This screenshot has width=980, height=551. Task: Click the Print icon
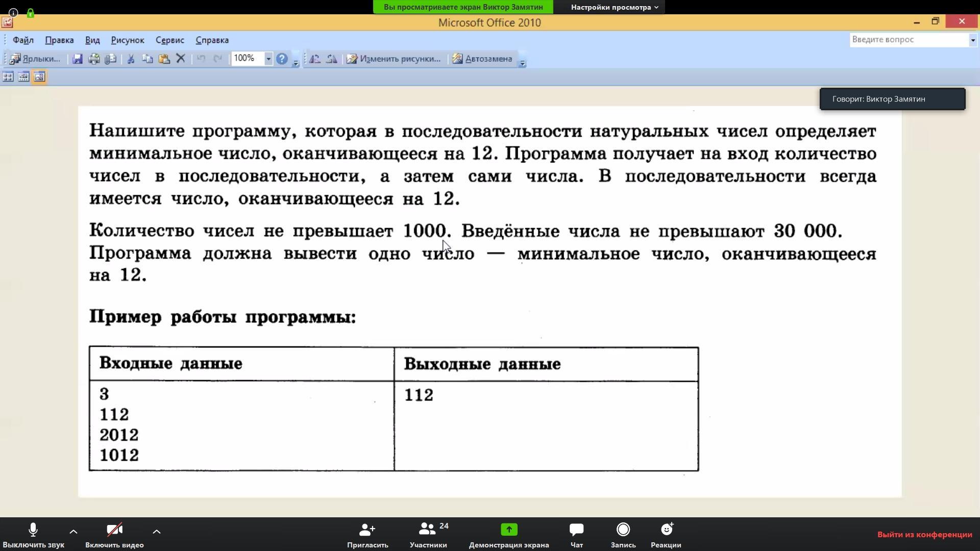(x=94, y=59)
